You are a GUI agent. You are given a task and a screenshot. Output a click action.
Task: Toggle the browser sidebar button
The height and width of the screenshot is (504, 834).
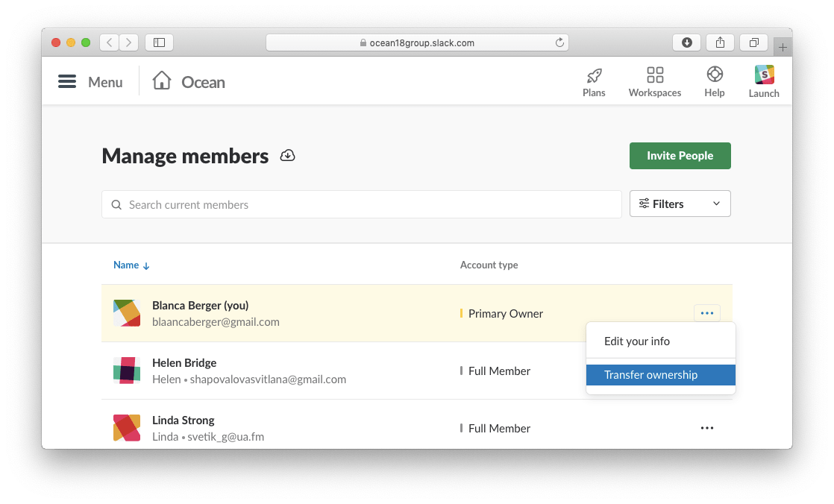point(158,42)
